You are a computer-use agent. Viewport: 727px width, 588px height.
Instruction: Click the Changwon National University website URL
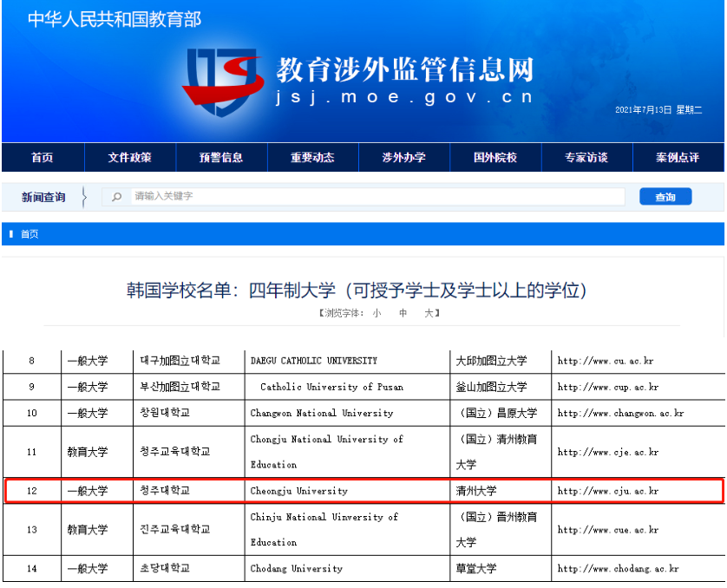coord(620,413)
